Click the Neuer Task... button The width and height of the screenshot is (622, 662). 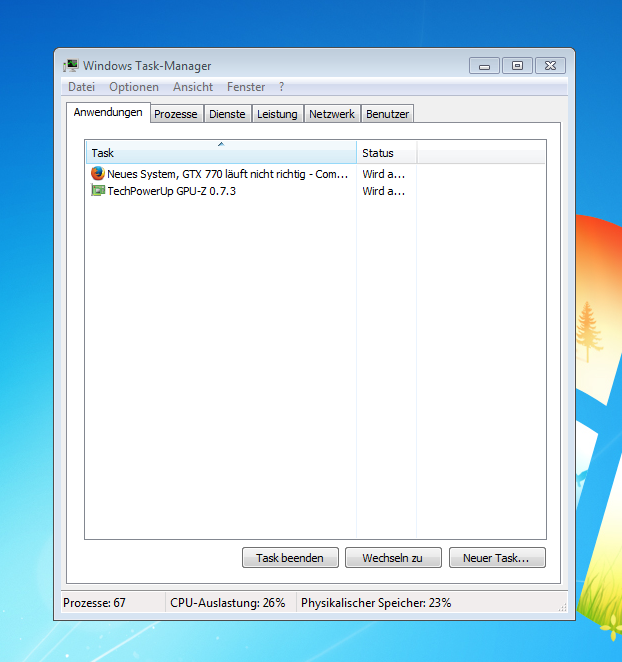[x=497, y=558]
